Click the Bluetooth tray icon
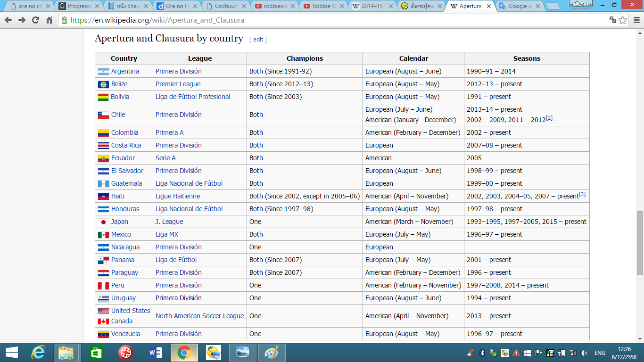The image size is (644, 362). click(482, 353)
